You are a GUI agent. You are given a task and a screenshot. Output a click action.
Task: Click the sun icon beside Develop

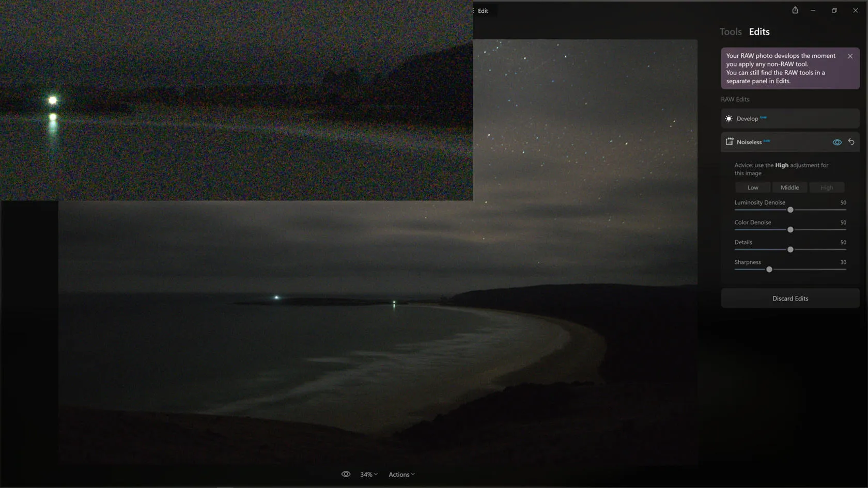point(729,119)
